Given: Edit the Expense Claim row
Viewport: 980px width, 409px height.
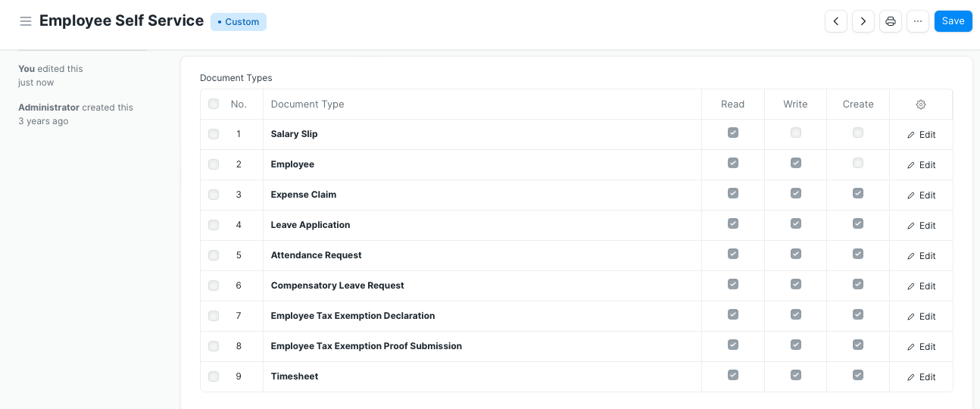Looking at the screenshot, I should coord(921,195).
